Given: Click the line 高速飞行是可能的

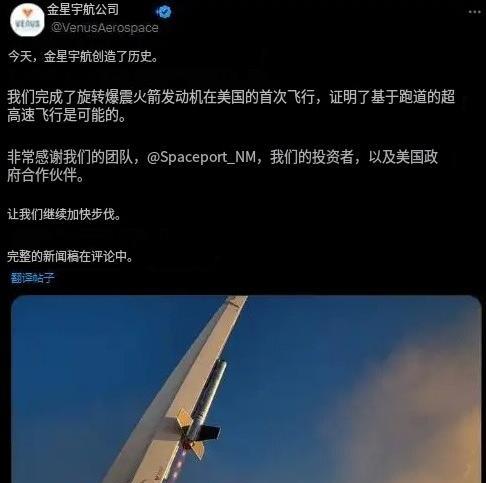Looking at the screenshot, I should pos(67,115).
